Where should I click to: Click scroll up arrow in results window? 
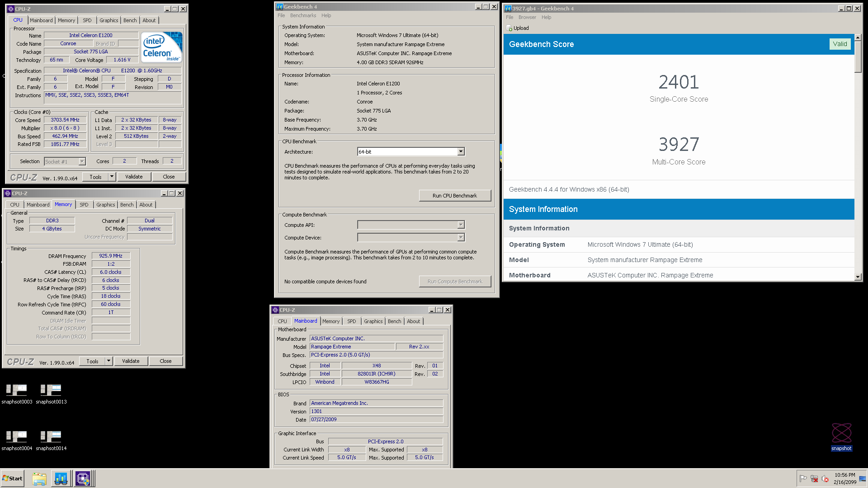pyautogui.click(x=858, y=38)
